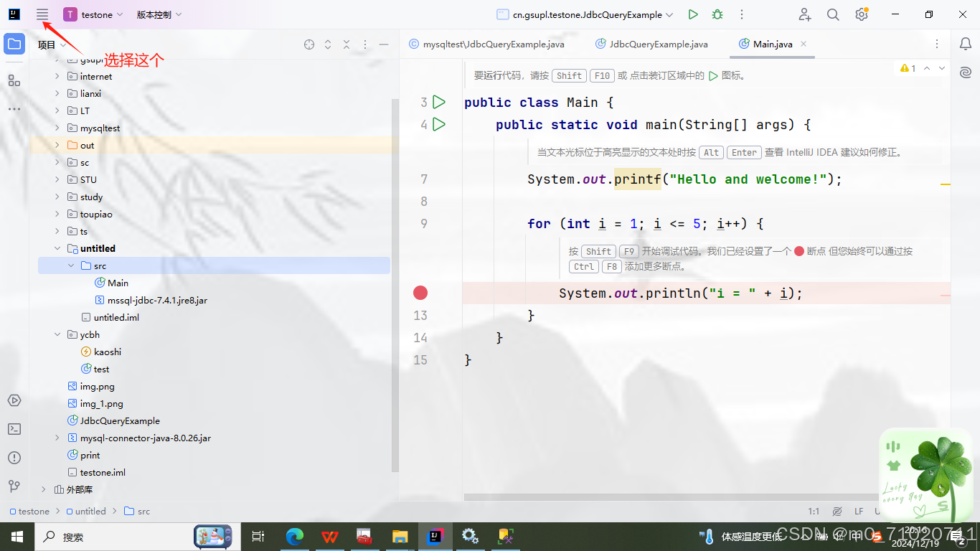Screen dimensions: 980x551
Task: Toggle the Project tool window
Action: click(x=14, y=44)
